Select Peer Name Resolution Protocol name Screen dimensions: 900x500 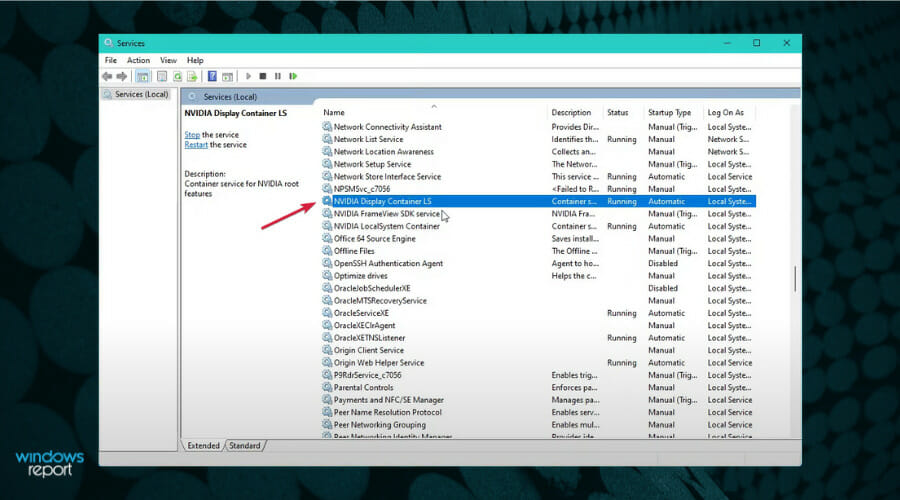[387, 412]
